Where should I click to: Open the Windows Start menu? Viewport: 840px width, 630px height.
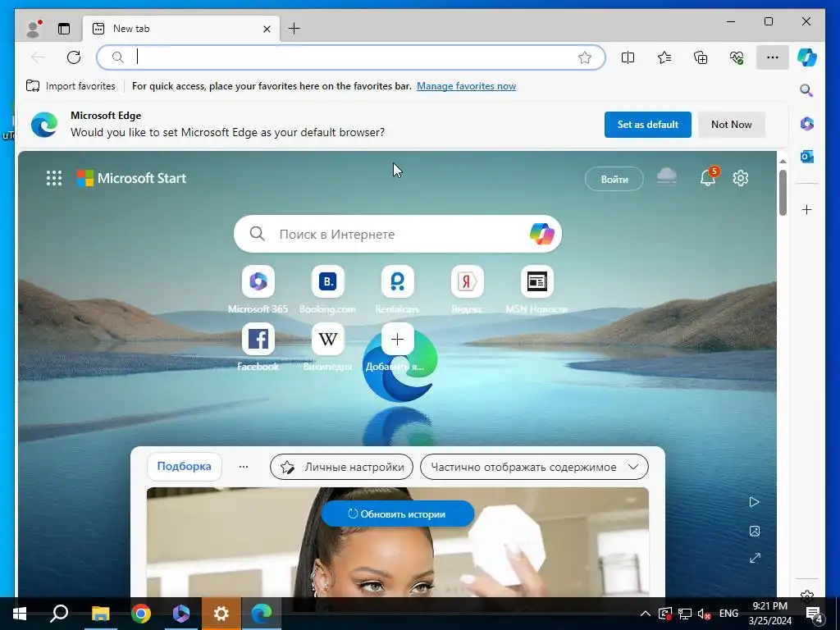[20, 614]
